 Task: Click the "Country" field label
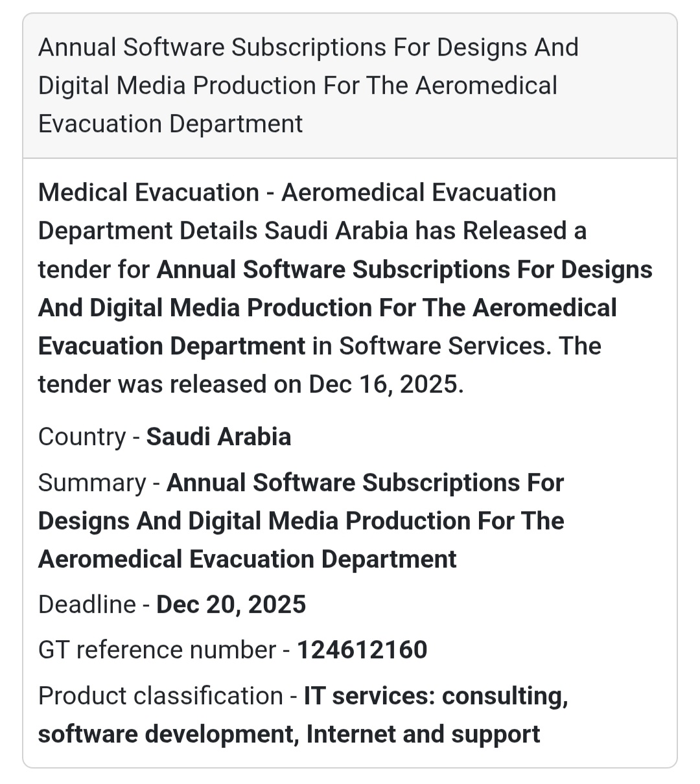coord(82,437)
